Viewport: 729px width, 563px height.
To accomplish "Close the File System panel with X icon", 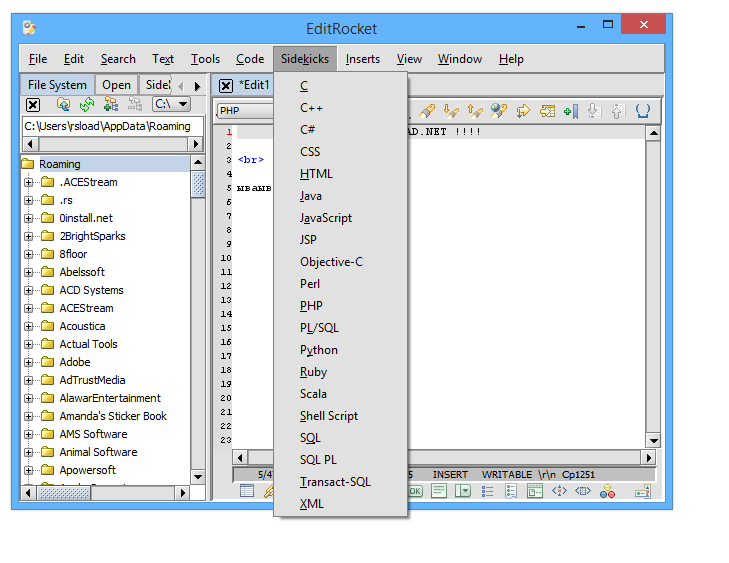I will 33,105.
